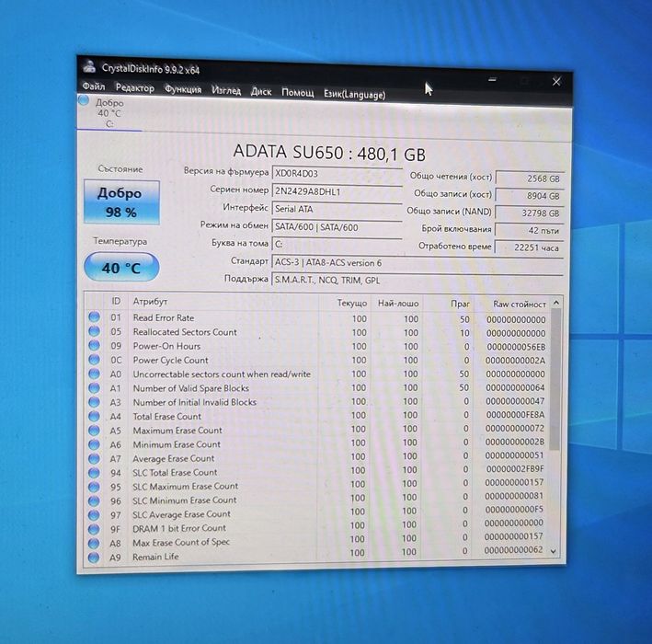Select the Power-On Hours attribute name
Viewport: 652px width, 644px height.
pos(166,346)
